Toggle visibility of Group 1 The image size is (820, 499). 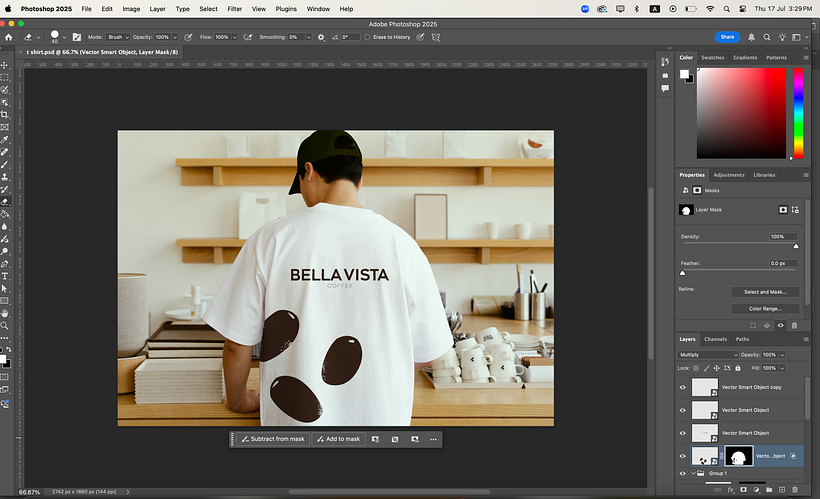[682, 473]
